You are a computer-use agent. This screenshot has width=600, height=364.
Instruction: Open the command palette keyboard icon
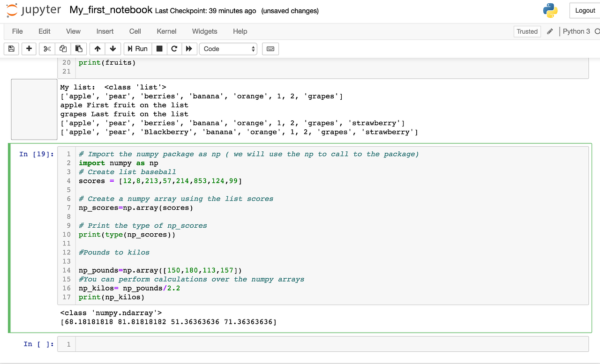(270, 49)
